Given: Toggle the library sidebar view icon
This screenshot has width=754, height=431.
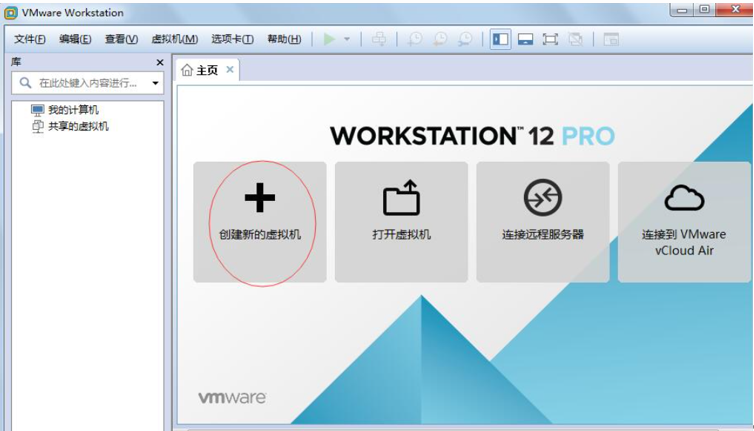Looking at the screenshot, I should click(x=500, y=39).
